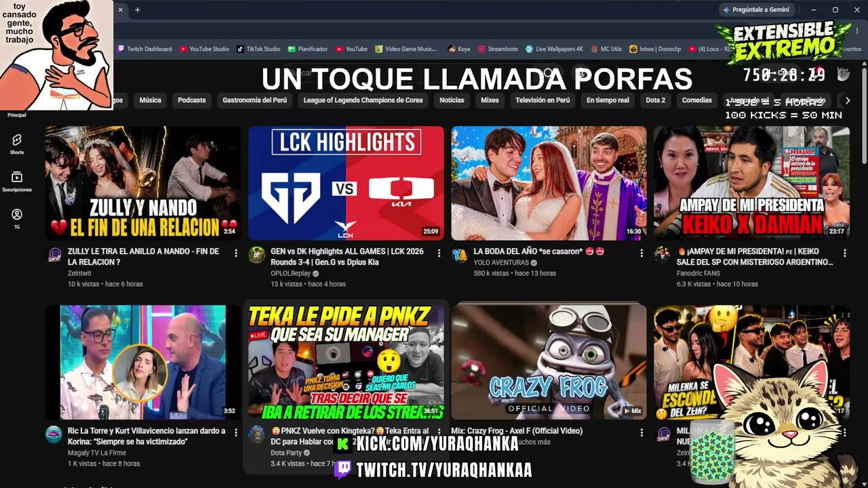Open the OPLOLReplay channel avatar
This screenshot has width=868, height=488.
(x=256, y=256)
